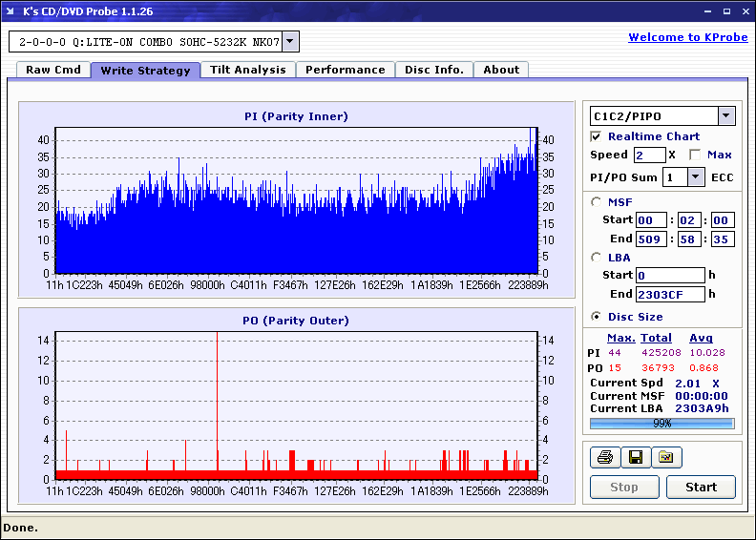Viewport: 756px width, 540px height.
Task: Click the print chart icon
Action: pyautogui.click(x=604, y=458)
